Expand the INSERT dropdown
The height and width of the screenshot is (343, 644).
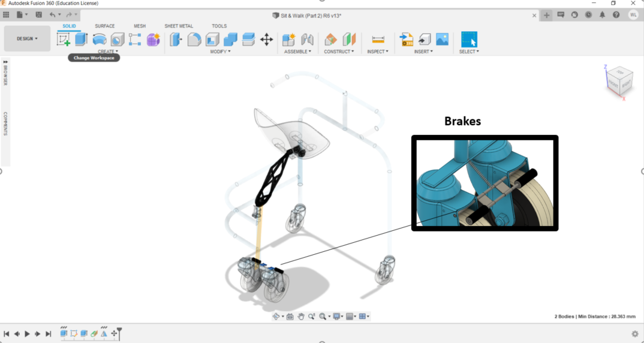423,52
